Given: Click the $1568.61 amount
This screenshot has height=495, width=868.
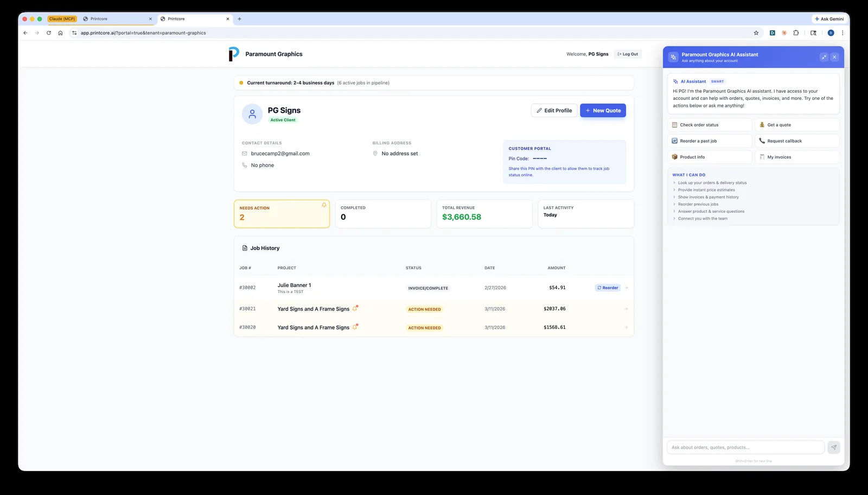Looking at the screenshot, I should (554, 327).
